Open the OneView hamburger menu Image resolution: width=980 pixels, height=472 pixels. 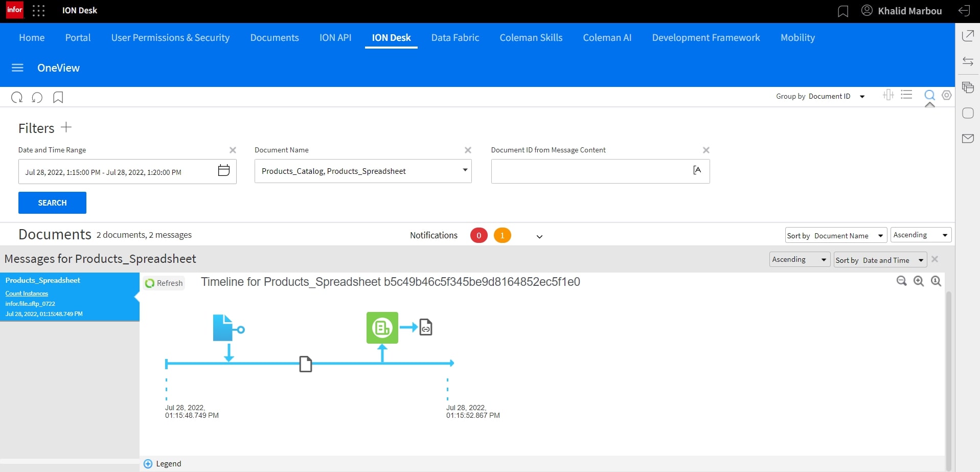click(17, 68)
